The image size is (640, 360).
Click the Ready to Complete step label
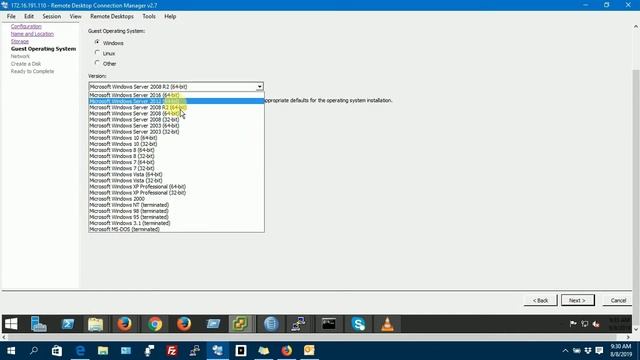(x=32, y=71)
